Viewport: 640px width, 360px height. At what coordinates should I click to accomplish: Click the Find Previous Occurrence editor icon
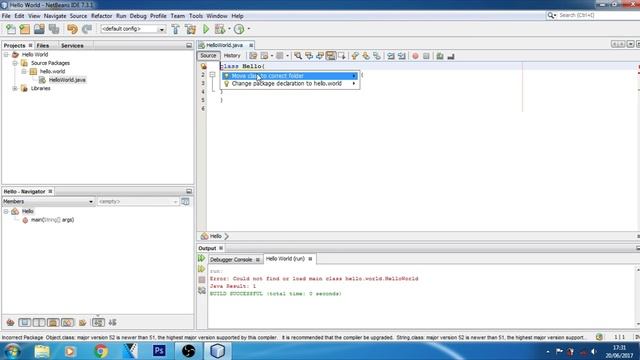(309, 56)
